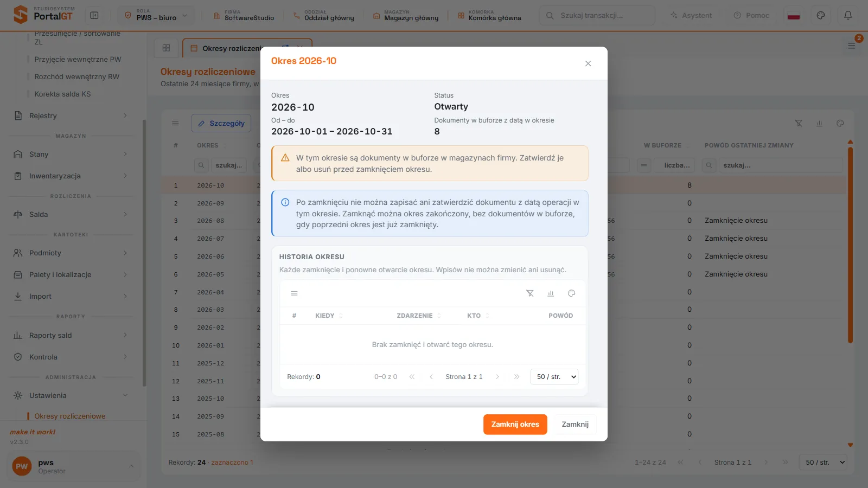Viewport: 868px width, 488px height.
Task: Sort history table by ZDARZENIE column
Action: (x=418, y=316)
